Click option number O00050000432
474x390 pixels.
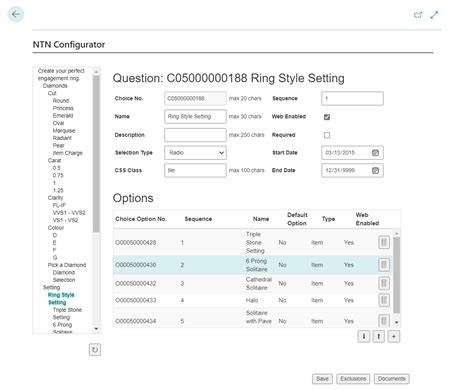tap(136, 284)
